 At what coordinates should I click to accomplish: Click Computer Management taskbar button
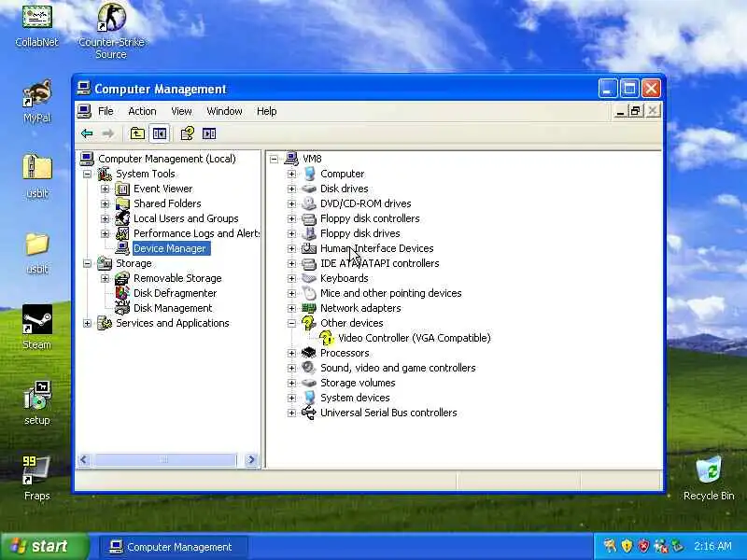pos(174,547)
